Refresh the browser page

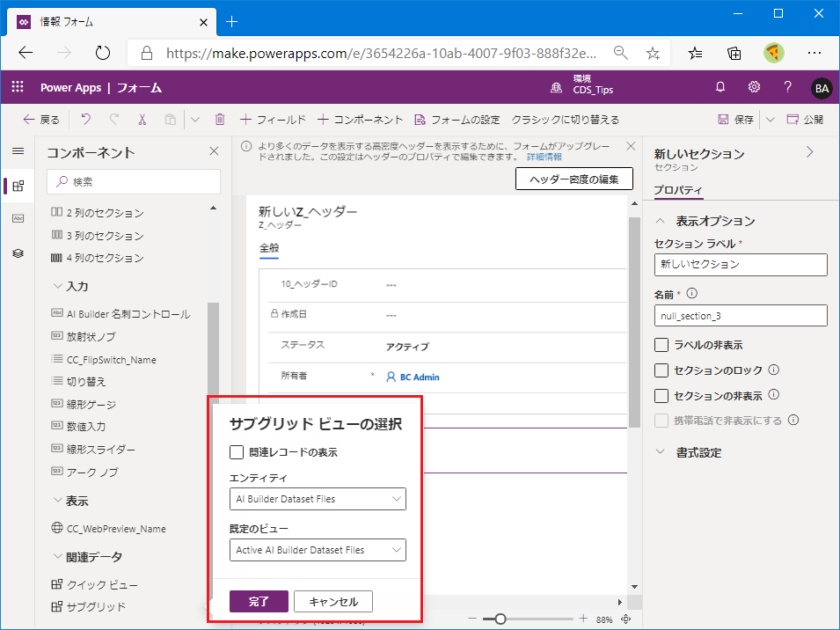point(102,53)
